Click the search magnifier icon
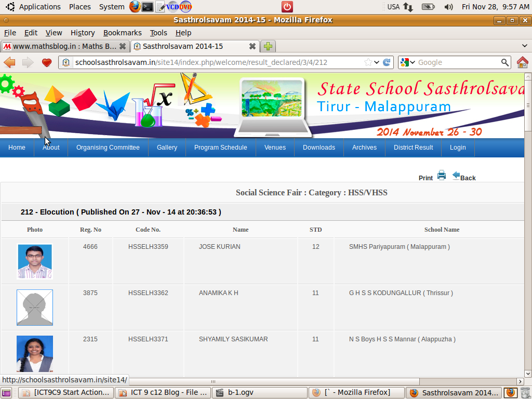Image resolution: width=532 pixels, height=399 pixels. click(x=505, y=62)
